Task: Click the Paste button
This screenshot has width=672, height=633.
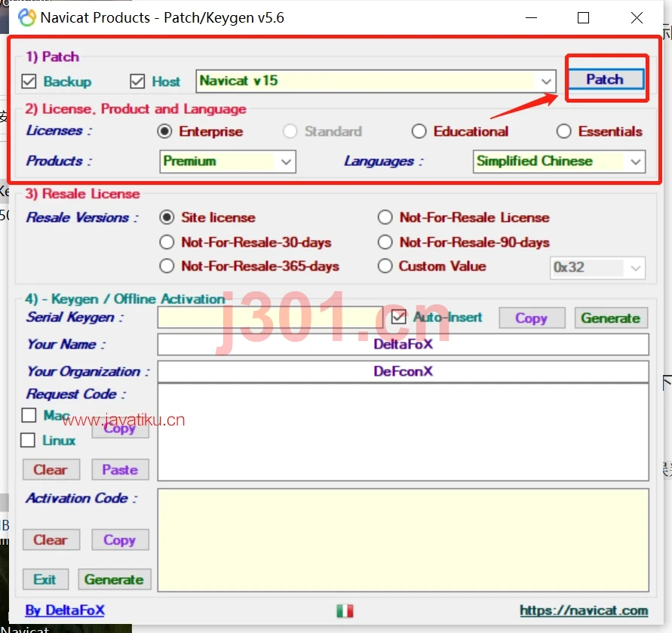Action: 120,469
